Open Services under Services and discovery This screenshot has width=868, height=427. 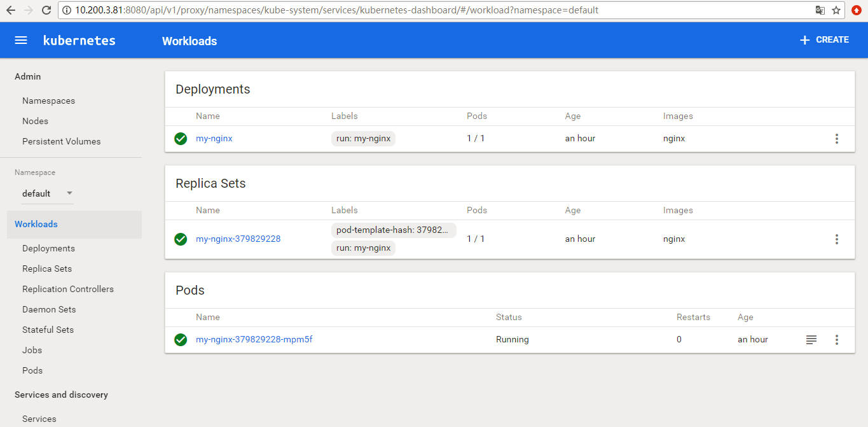(39, 419)
